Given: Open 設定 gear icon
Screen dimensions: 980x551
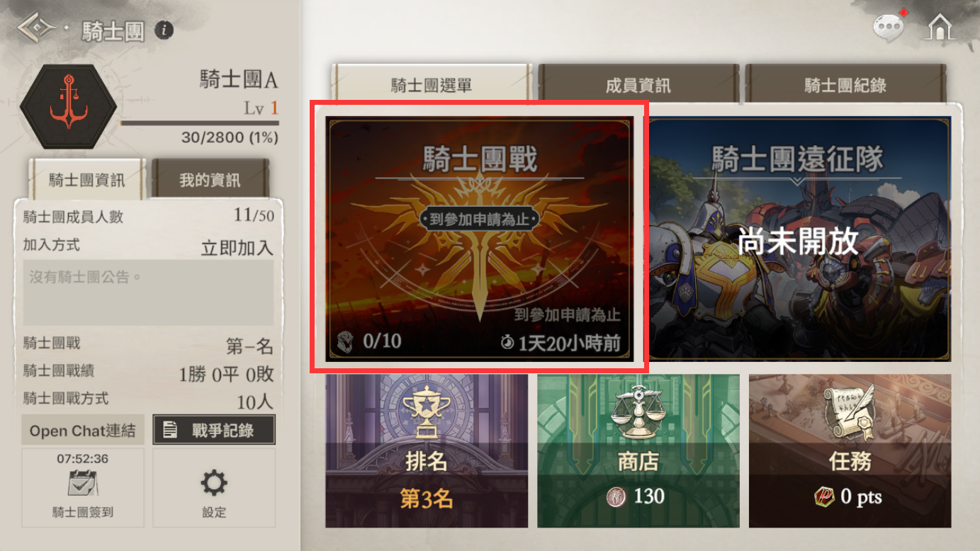Looking at the screenshot, I should pyautogui.click(x=213, y=483).
